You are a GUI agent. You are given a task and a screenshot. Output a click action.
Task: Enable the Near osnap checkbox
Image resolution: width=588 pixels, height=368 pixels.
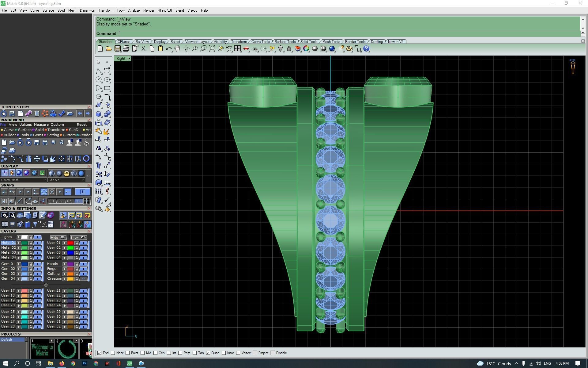[x=113, y=353]
